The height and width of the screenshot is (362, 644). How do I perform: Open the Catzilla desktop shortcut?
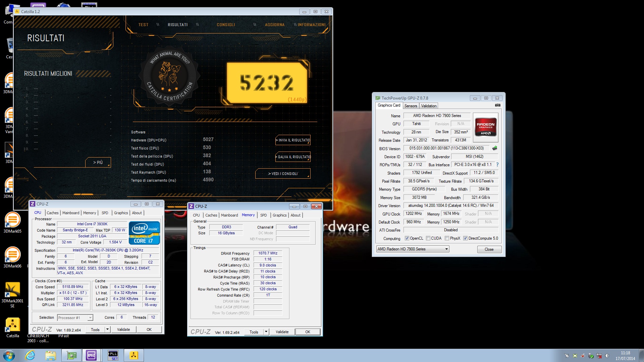12,327
